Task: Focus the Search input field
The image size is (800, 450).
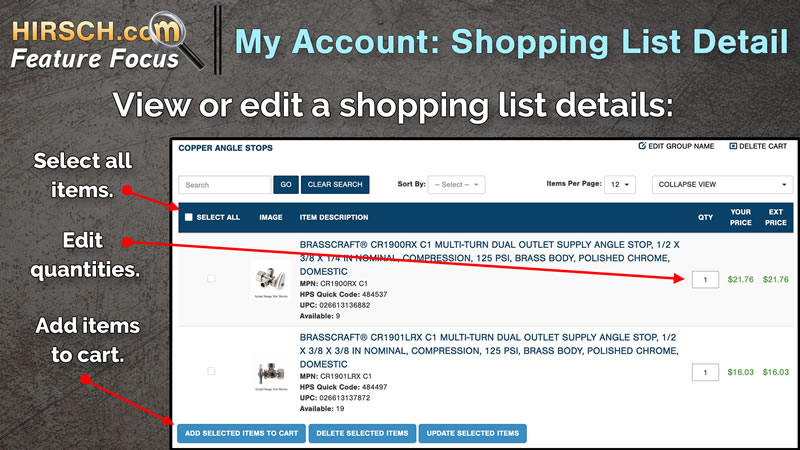Action: point(225,185)
